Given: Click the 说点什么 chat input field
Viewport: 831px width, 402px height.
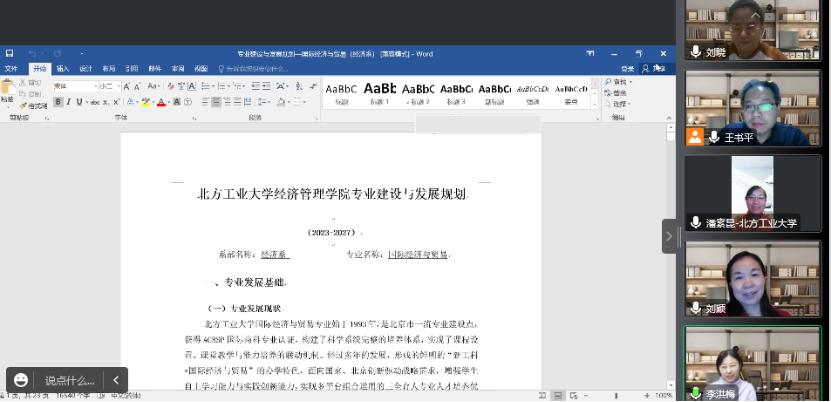Looking at the screenshot, I should click(x=69, y=380).
